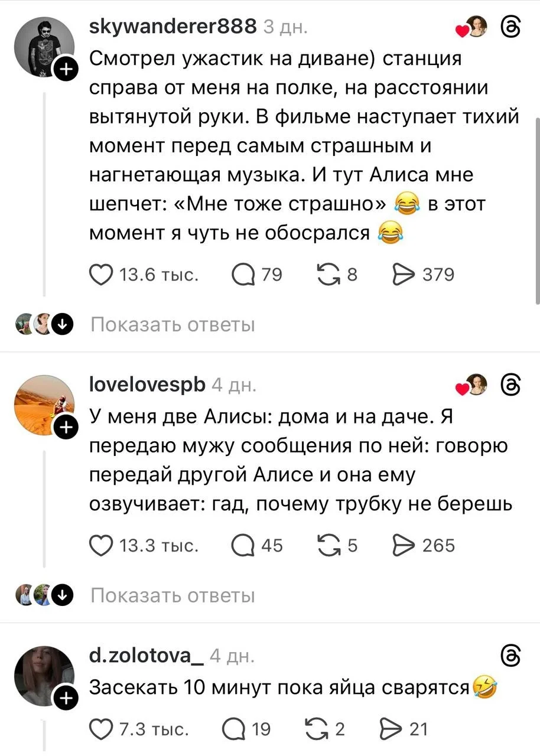The height and width of the screenshot is (756, 540).
Task: Send lovelovespb's comment using share icon
Action: (x=404, y=545)
